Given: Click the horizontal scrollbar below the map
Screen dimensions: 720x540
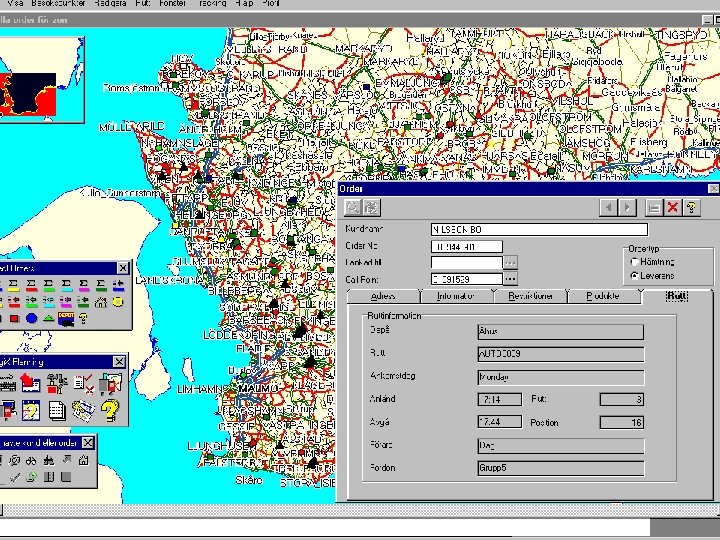Looking at the screenshot, I should tap(360, 510).
